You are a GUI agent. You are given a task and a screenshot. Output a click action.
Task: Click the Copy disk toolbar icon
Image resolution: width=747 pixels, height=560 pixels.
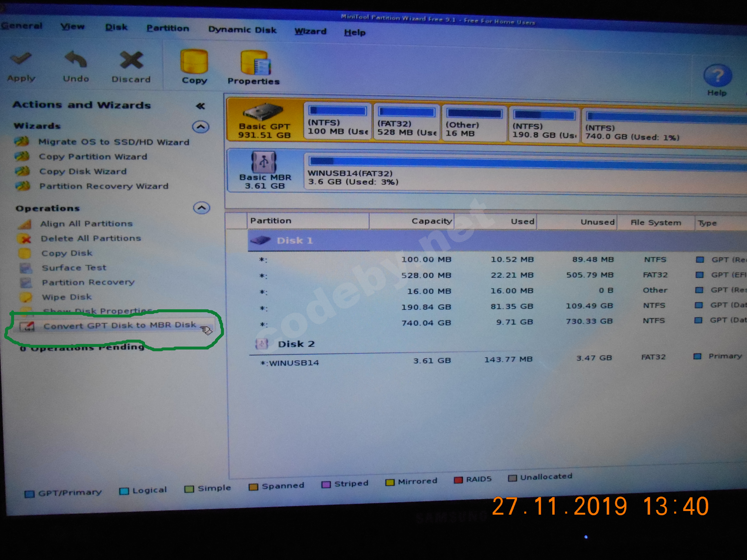click(x=194, y=62)
